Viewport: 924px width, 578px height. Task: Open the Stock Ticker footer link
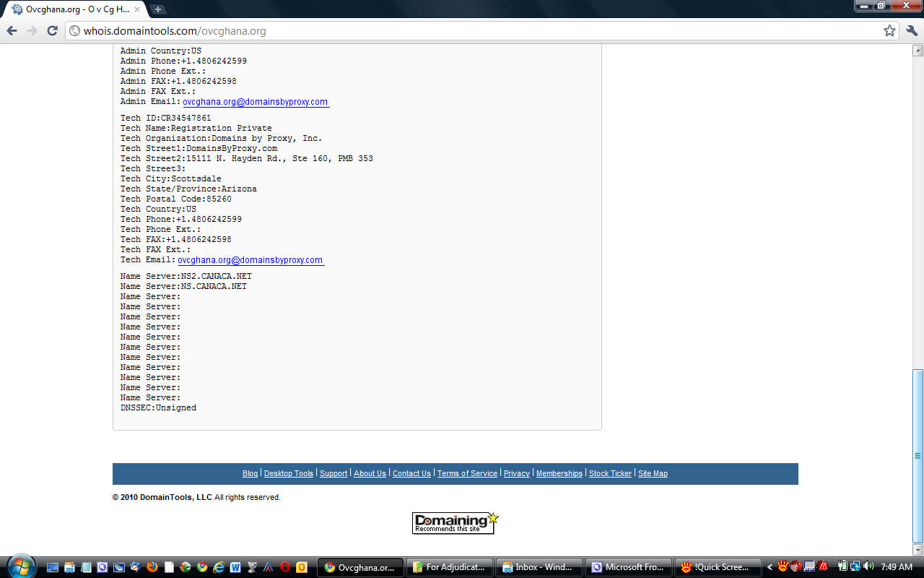point(610,473)
